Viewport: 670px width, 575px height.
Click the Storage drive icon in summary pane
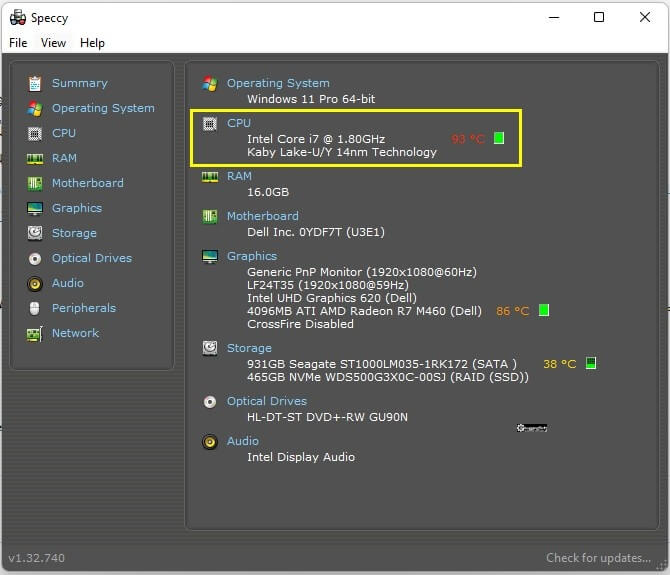coord(210,348)
